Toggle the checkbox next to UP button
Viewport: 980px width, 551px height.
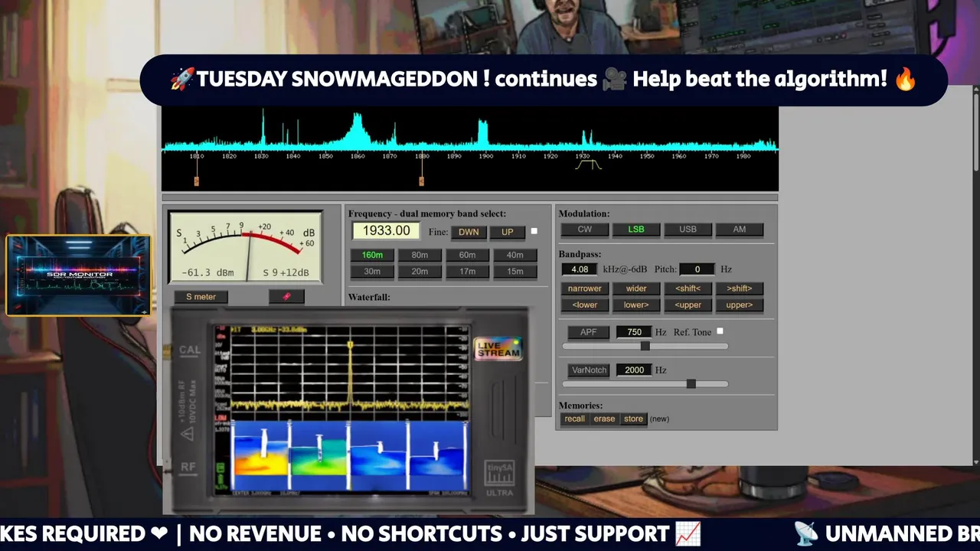point(534,231)
